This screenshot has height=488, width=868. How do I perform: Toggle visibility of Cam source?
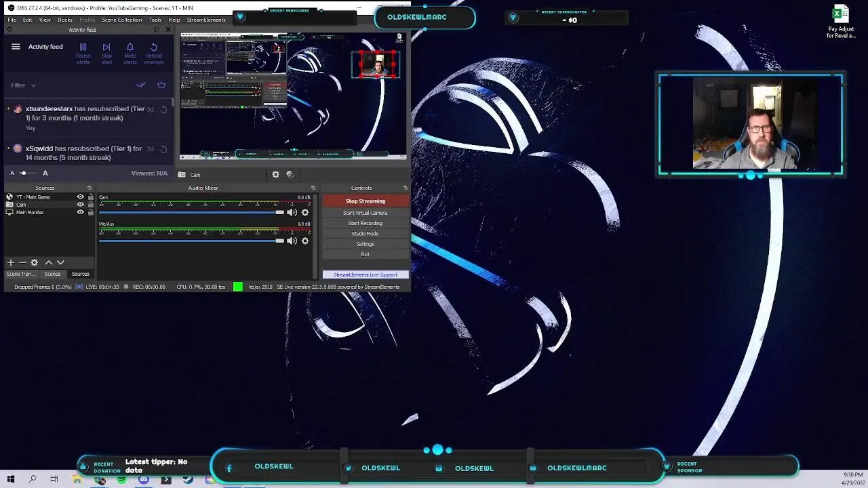(80, 205)
